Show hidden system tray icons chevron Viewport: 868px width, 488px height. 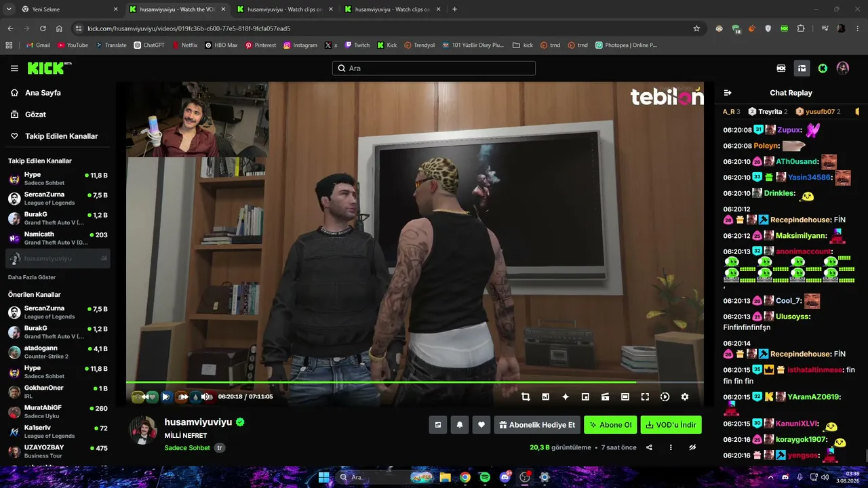click(770, 477)
